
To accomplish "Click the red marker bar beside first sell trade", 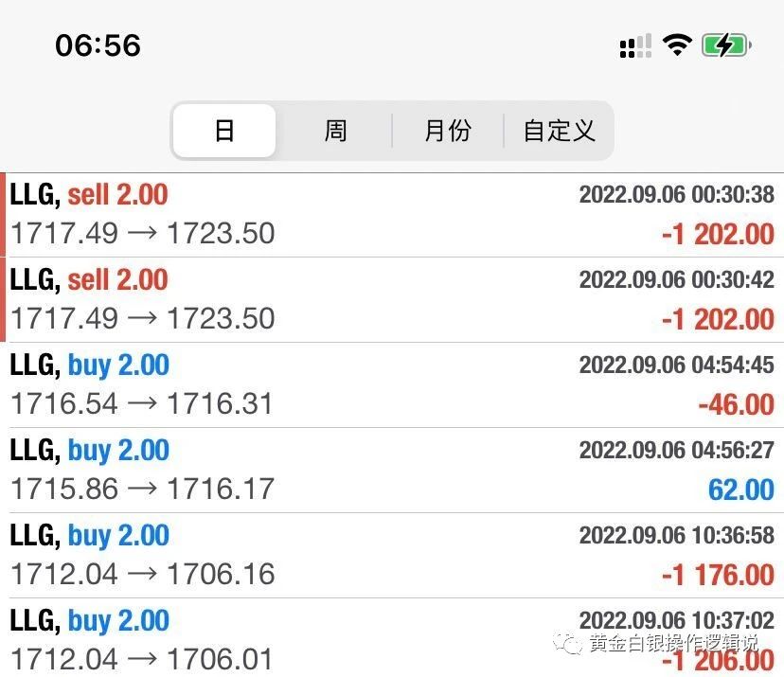I will point(3,215).
